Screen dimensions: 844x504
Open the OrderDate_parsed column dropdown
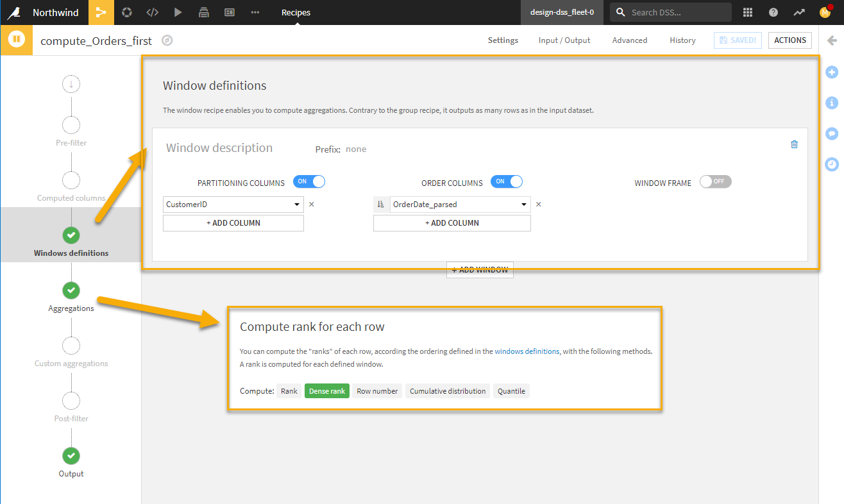tap(523, 204)
